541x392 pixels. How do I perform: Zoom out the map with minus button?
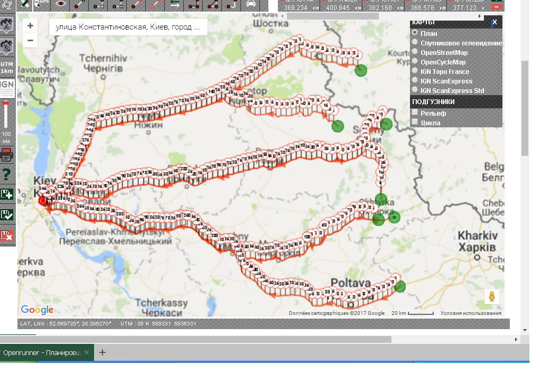(x=30, y=40)
